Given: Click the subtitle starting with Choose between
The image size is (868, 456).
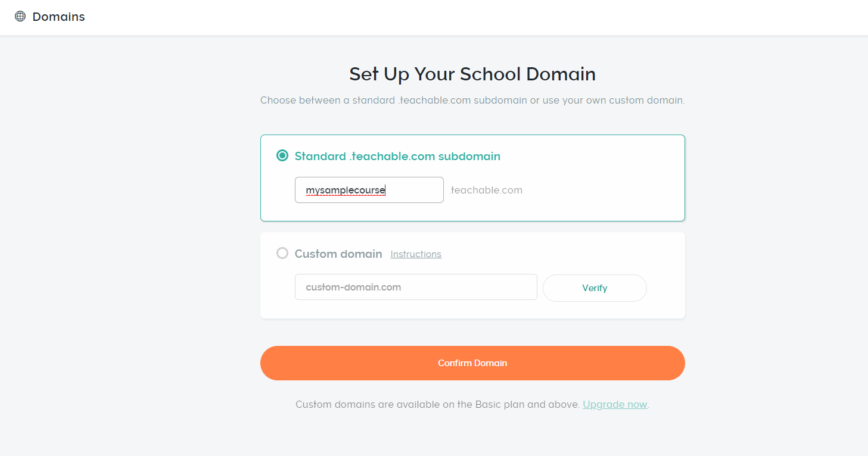Looking at the screenshot, I should point(472,100).
